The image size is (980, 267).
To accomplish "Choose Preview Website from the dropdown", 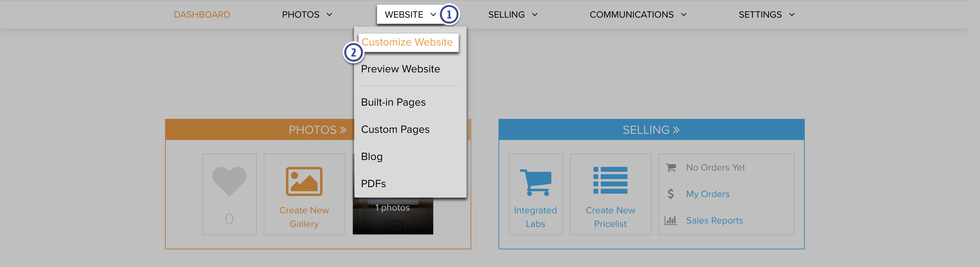I will (x=400, y=69).
